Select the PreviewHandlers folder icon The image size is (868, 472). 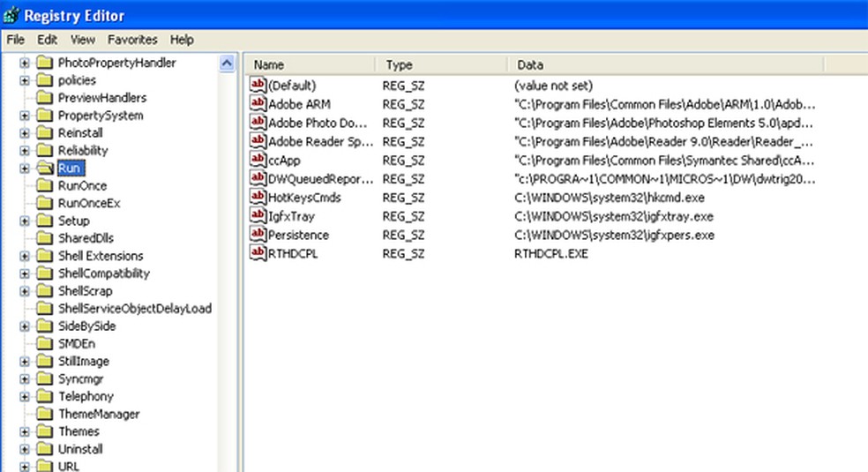44,98
